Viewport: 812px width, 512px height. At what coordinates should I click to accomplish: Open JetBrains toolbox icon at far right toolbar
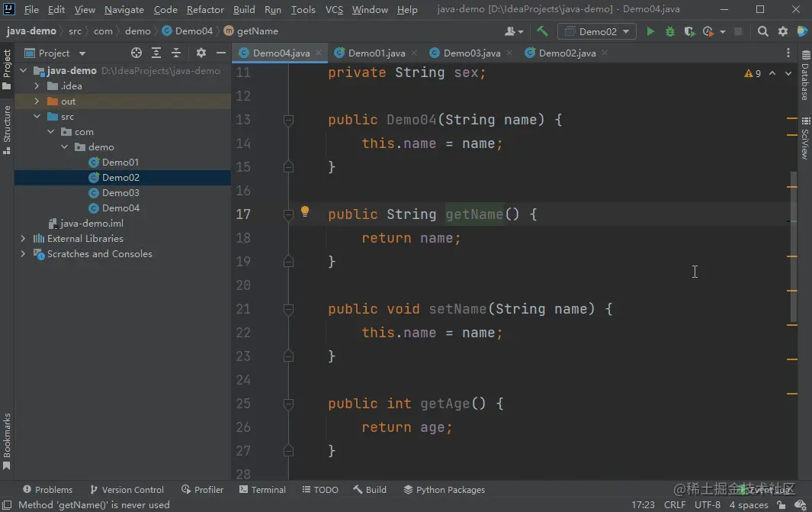[801, 31]
